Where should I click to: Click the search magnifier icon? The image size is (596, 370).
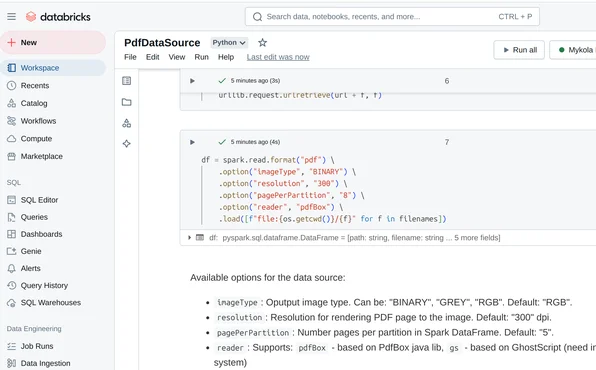coord(257,17)
